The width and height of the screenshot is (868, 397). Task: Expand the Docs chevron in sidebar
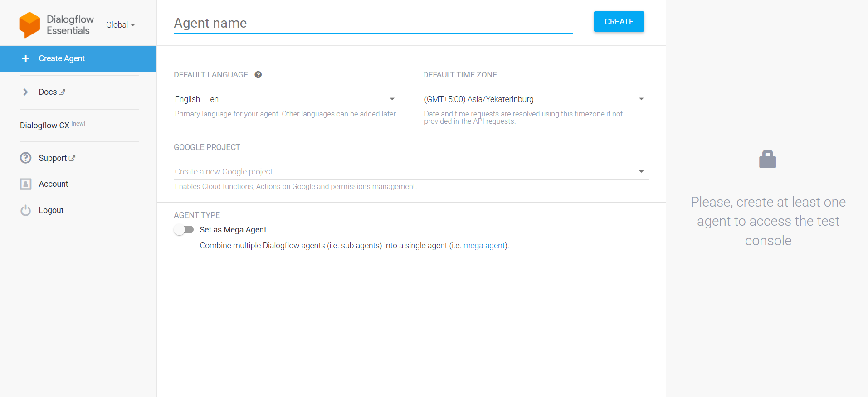click(x=25, y=92)
